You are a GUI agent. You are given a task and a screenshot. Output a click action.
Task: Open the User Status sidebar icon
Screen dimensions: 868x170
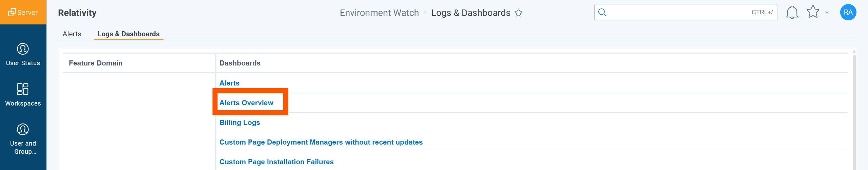(x=23, y=49)
